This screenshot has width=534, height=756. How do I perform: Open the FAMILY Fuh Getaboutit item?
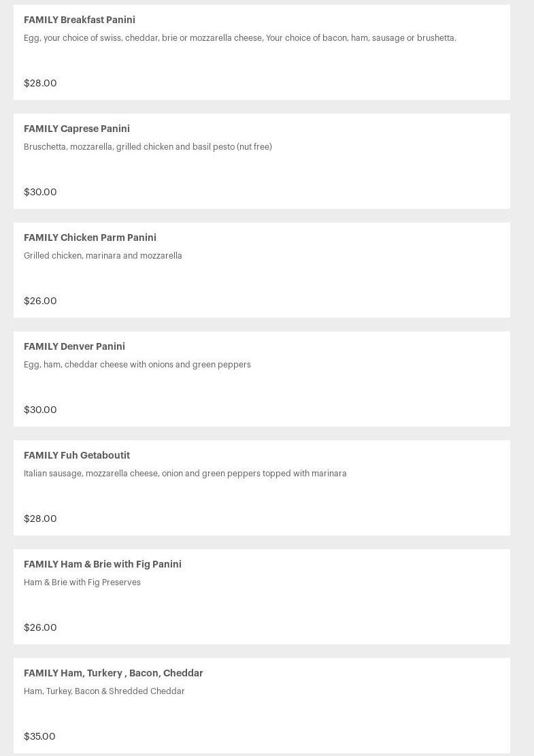coord(77,455)
